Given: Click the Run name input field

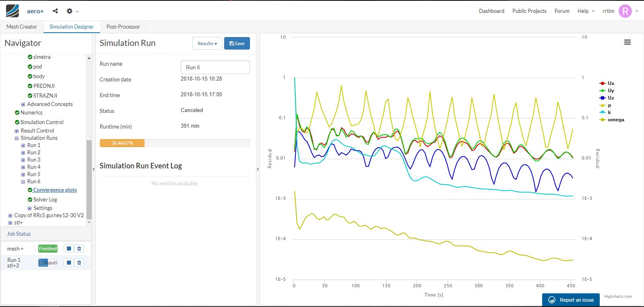Looking at the screenshot, I should point(215,67).
